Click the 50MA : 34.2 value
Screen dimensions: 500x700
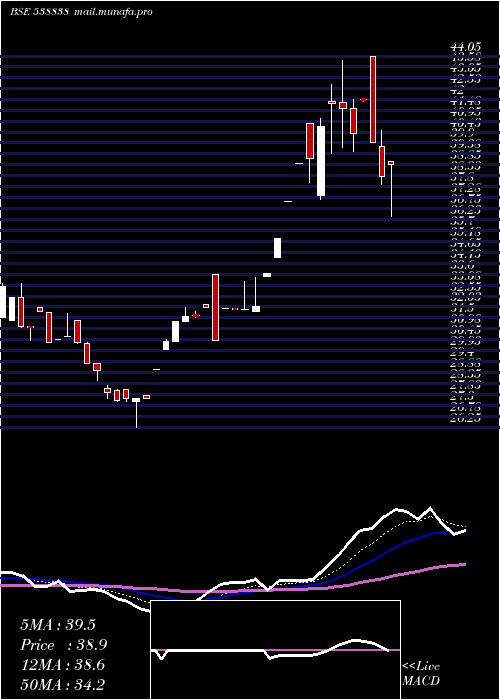pyautogui.click(x=62, y=684)
